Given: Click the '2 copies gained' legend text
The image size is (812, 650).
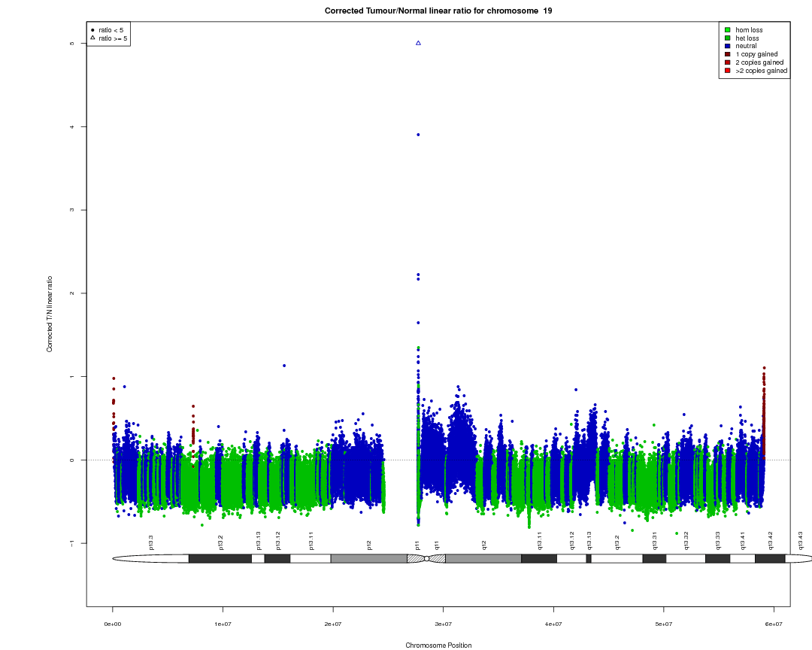Looking at the screenshot, I should click(x=759, y=62).
